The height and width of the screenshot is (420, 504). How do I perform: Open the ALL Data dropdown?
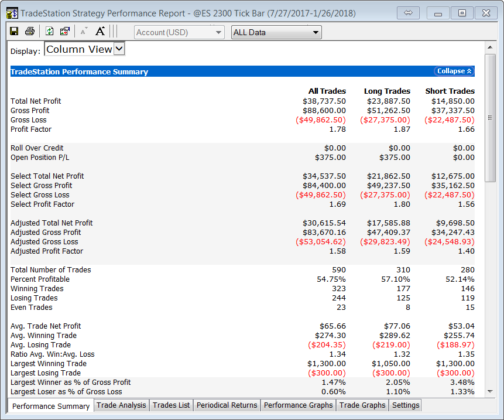click(276, 32)
